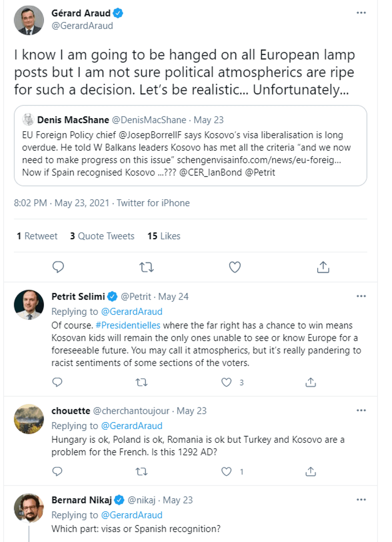The width and height of the screenshot is (392, 542).
Task: Like Gérard Araud's main tweet
Action: [235, 267]
